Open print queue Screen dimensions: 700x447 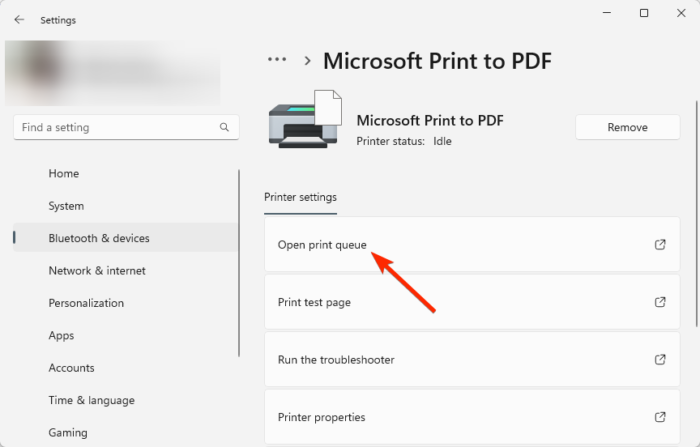[322, 245]
